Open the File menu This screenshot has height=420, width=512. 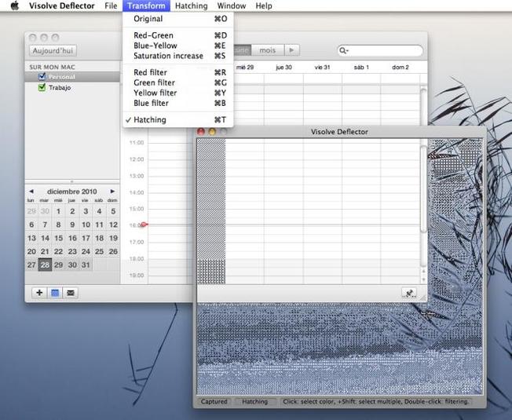click(111, 5)
